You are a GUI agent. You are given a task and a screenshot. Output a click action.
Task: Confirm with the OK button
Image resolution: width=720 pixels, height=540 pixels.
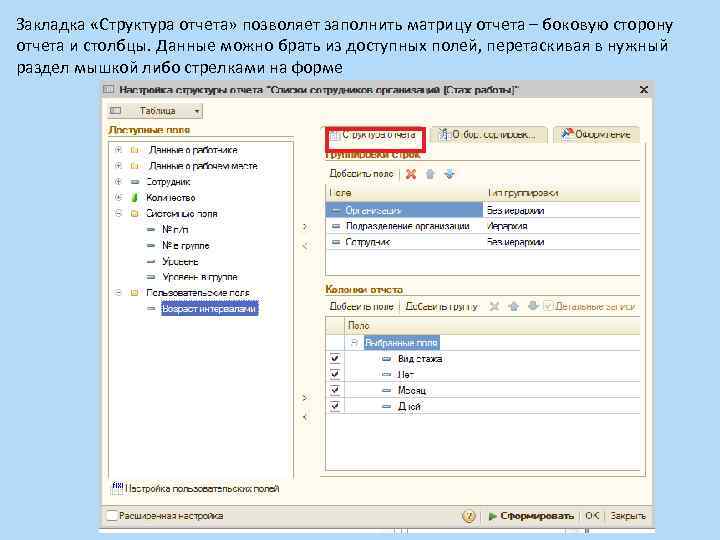click(x=592, y=516)
